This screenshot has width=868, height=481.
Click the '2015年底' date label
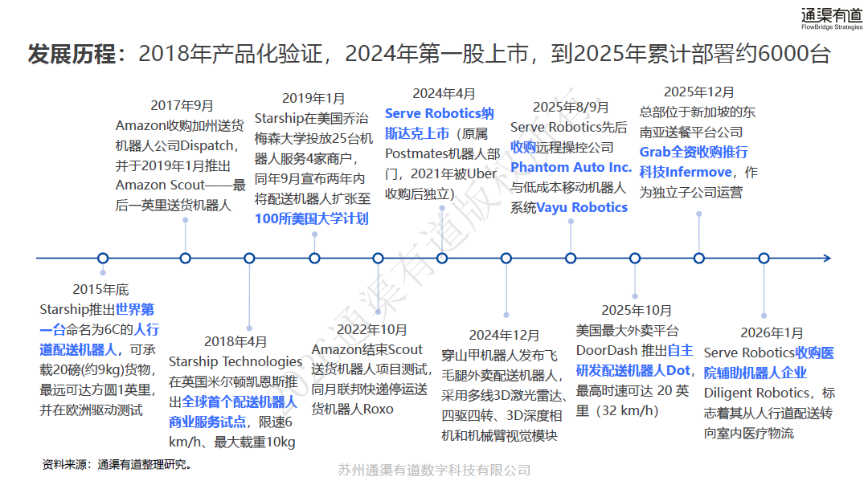[100, 289]
